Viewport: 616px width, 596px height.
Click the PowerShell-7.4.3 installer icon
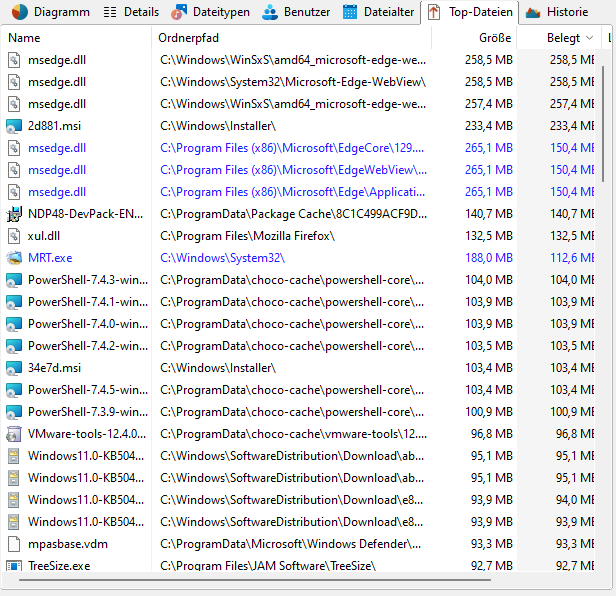point(14,280)
